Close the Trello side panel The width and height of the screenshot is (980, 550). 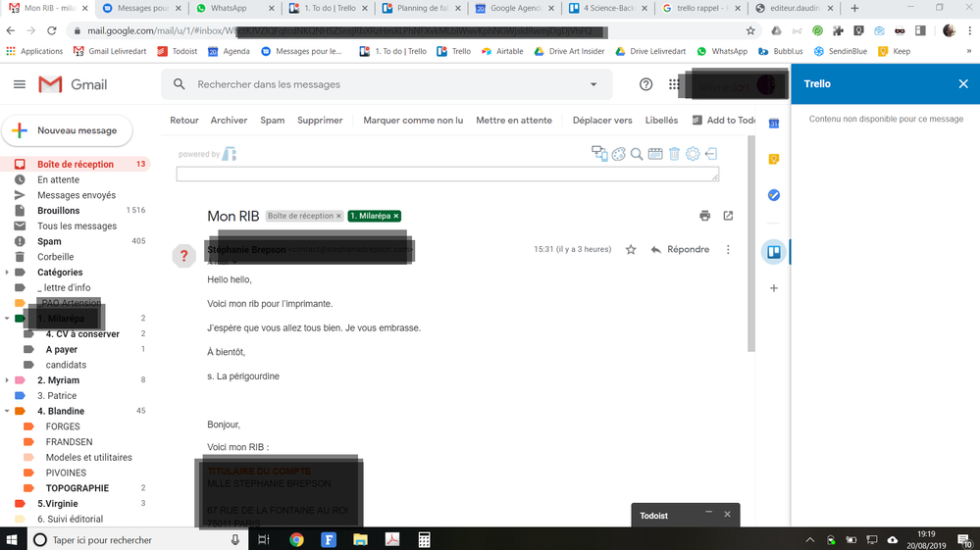pyautogui.click(x=963, y=83)
